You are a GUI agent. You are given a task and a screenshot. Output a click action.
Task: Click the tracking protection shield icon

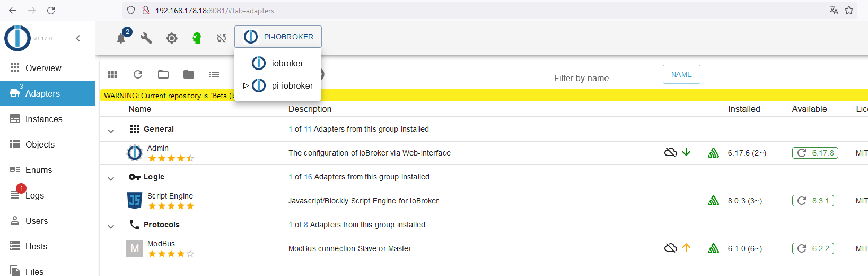click(131, 10)
